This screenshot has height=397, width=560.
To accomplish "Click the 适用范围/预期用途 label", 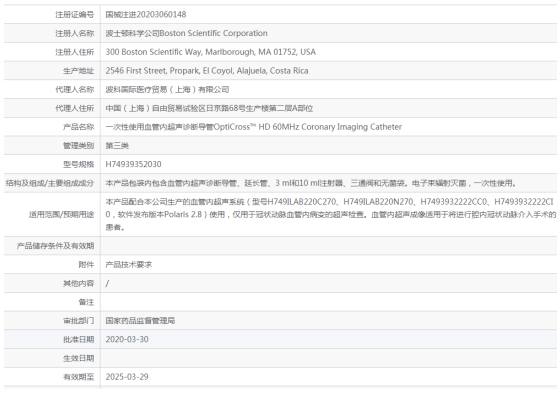I will point(61,215).
